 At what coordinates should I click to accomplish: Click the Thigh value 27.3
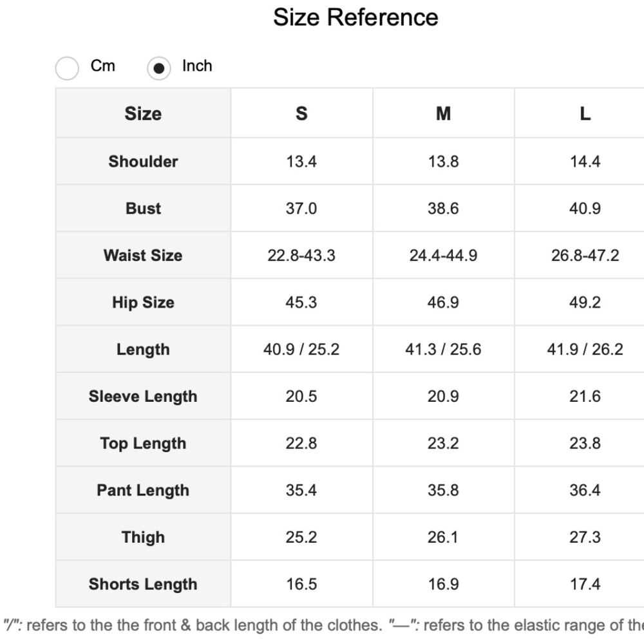(585, 537)
